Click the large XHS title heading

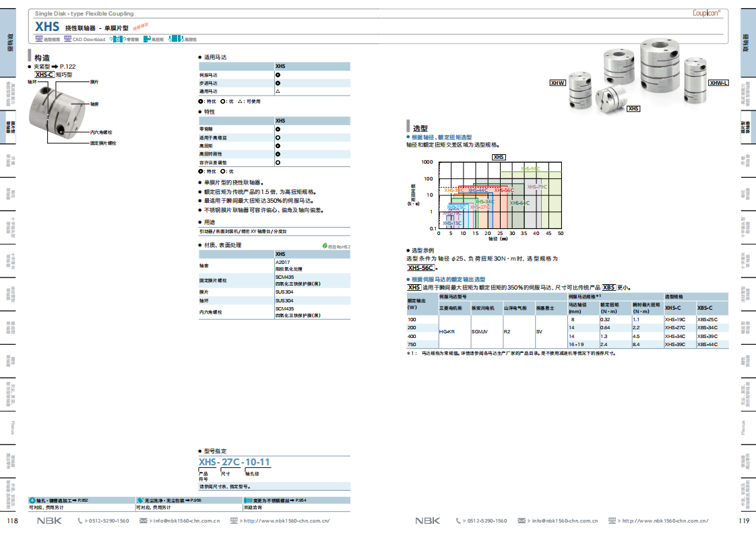pos(47,26)
